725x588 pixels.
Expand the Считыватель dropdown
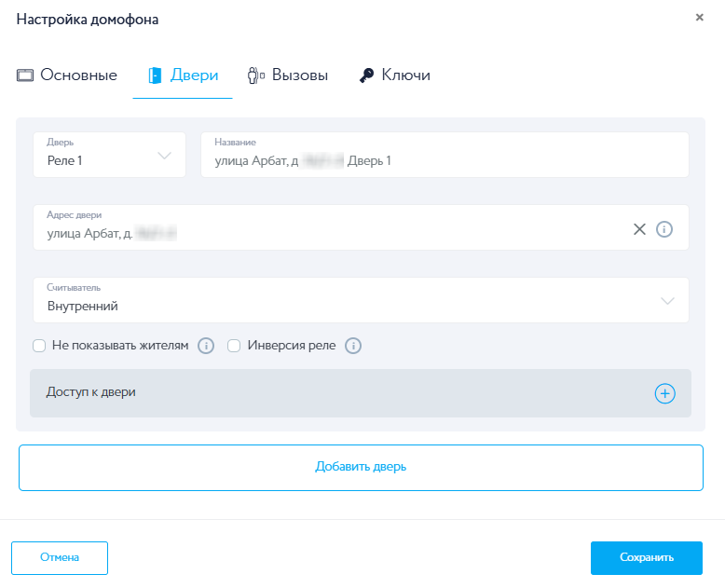[x=361, y=300]
